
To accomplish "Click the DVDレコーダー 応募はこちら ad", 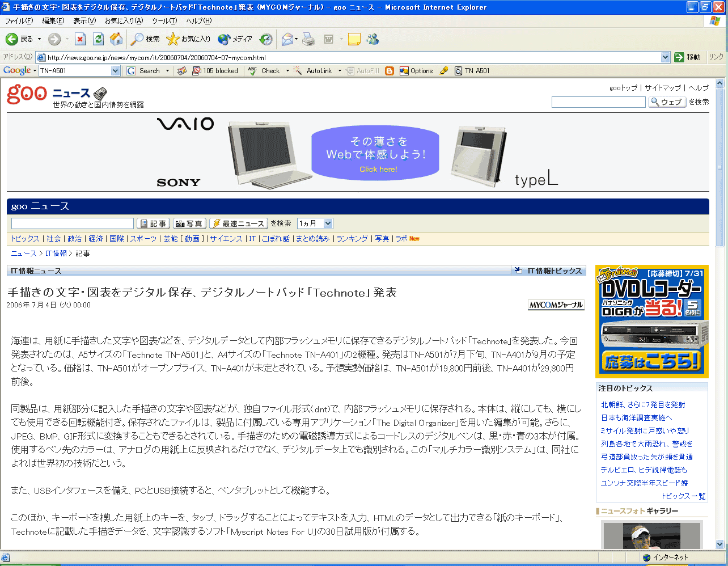I will (651, 322).
